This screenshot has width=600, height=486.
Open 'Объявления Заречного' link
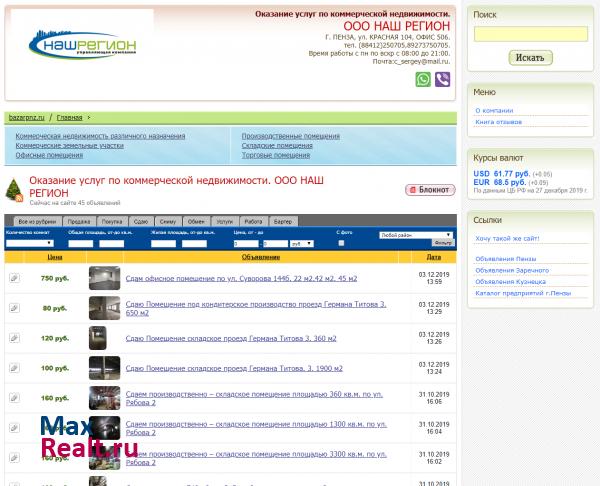click(x=512, y=271)
